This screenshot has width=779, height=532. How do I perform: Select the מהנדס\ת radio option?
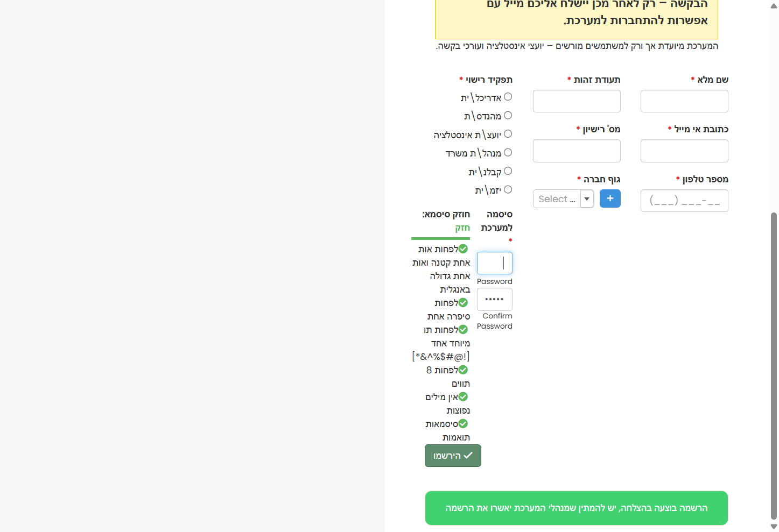508,115
